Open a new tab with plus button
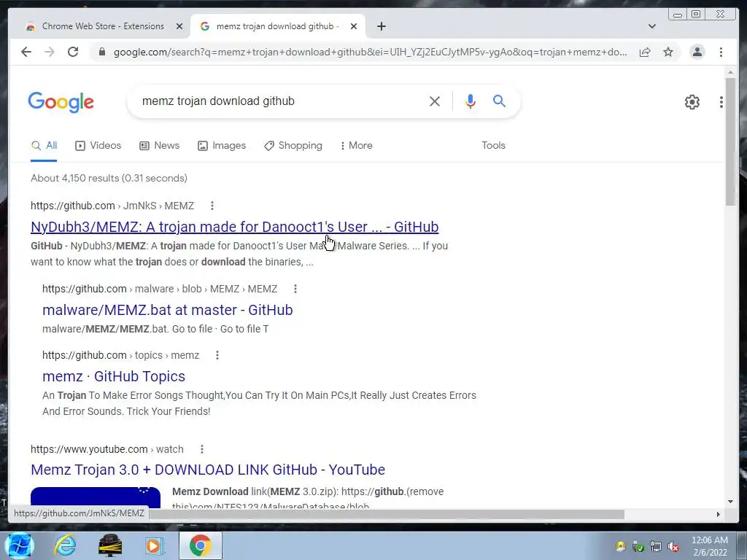The height and width of the screenshot is (560, 747). coord(381,26)
